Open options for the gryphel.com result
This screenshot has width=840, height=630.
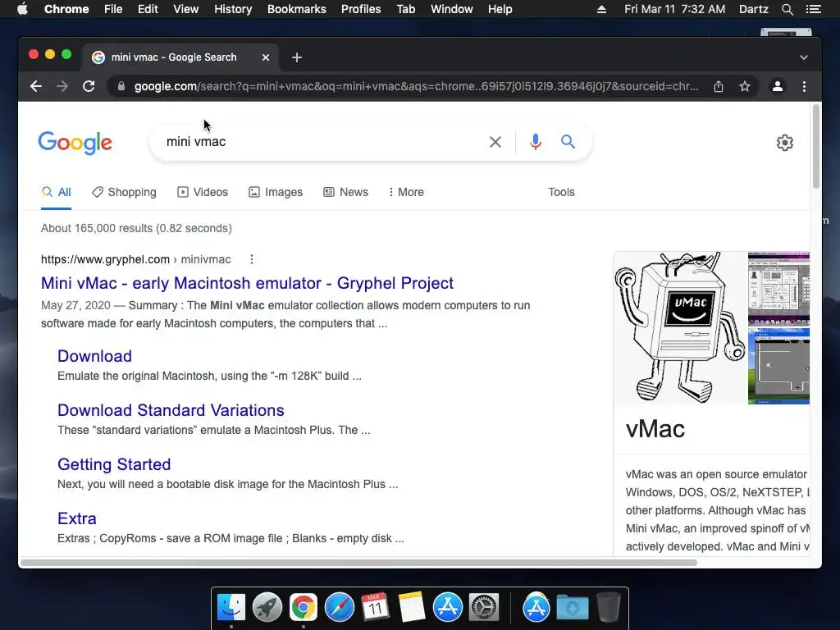click(x=252, y=259)
